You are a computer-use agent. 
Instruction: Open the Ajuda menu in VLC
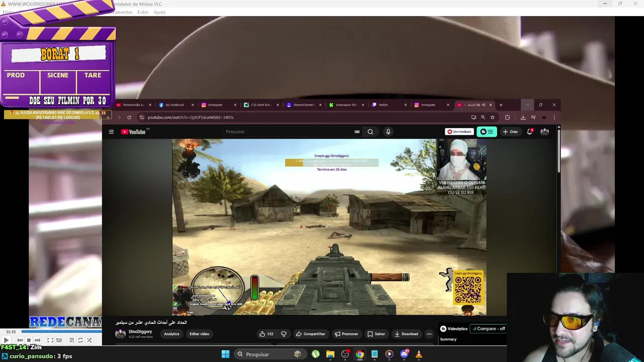pyautogui.click(x=159, y=12)
